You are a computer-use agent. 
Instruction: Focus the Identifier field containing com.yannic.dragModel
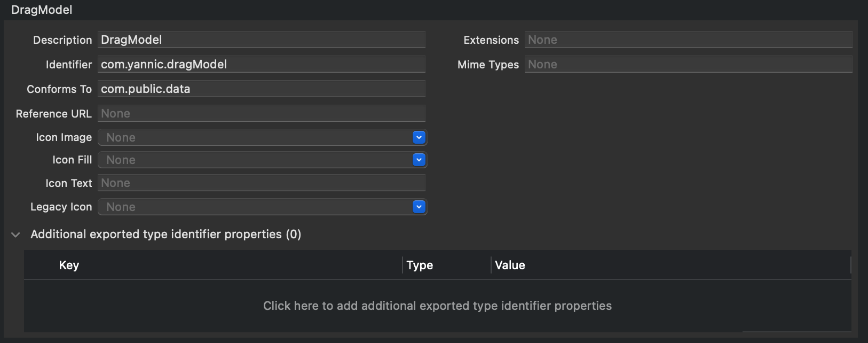(x=261, y=64)
